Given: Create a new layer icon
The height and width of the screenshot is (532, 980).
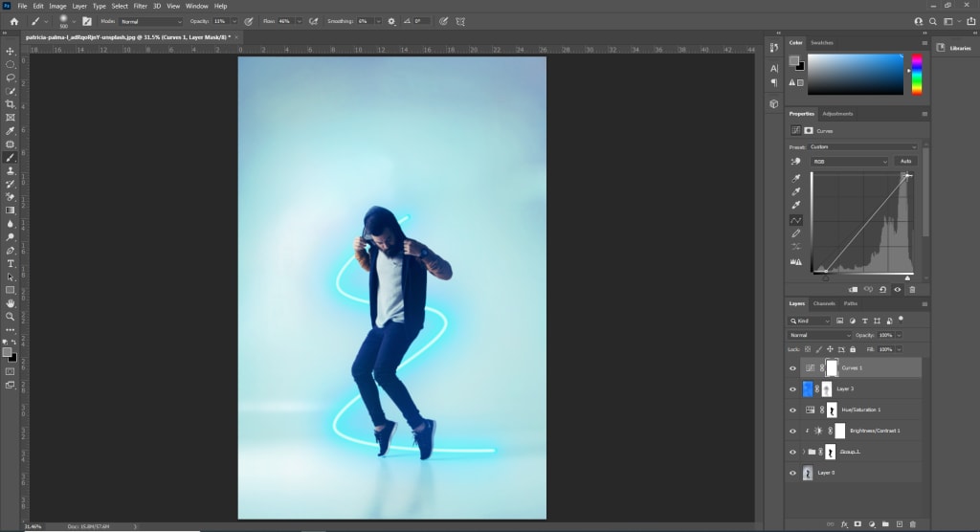Looking at the screenshot, I should point(900,524).
